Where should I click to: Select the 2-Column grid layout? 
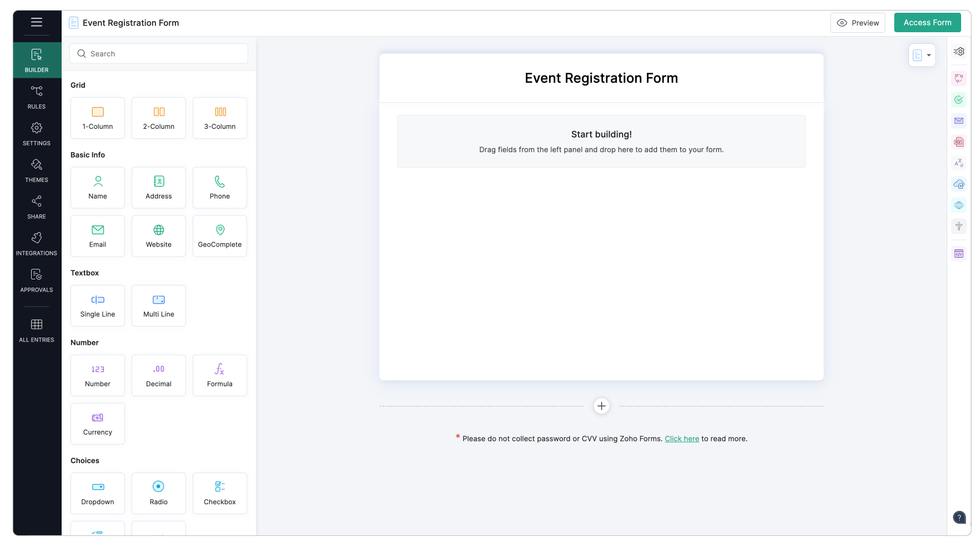158,118
